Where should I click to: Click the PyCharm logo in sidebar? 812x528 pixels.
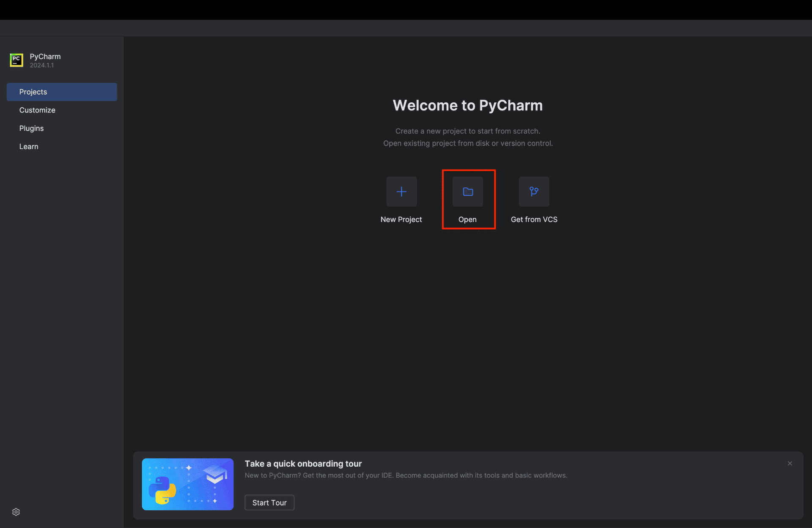coord(16,60)
